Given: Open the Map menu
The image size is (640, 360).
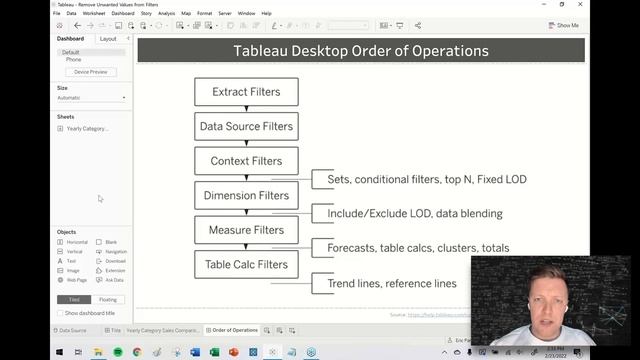Looking at the screenshot, I should 186,13.
